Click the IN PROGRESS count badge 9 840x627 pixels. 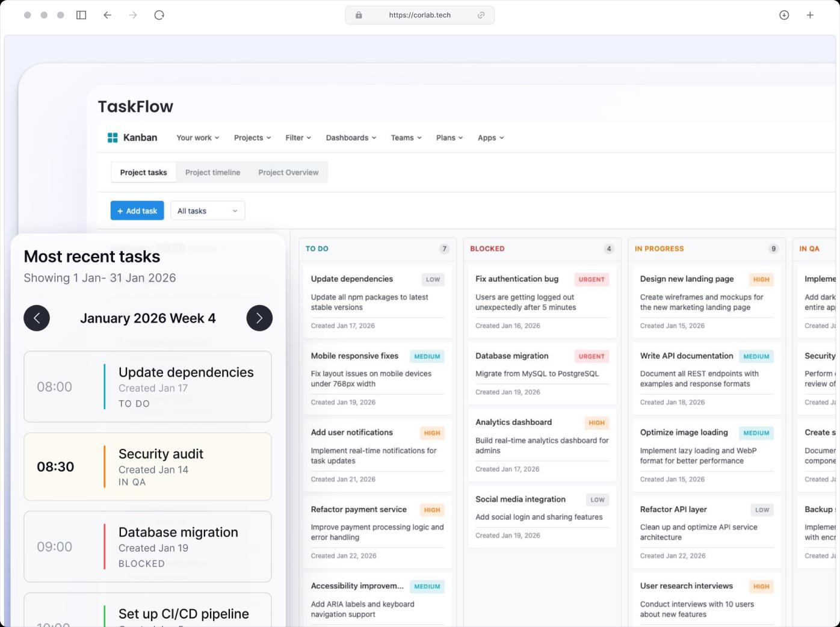pos(774,249)
